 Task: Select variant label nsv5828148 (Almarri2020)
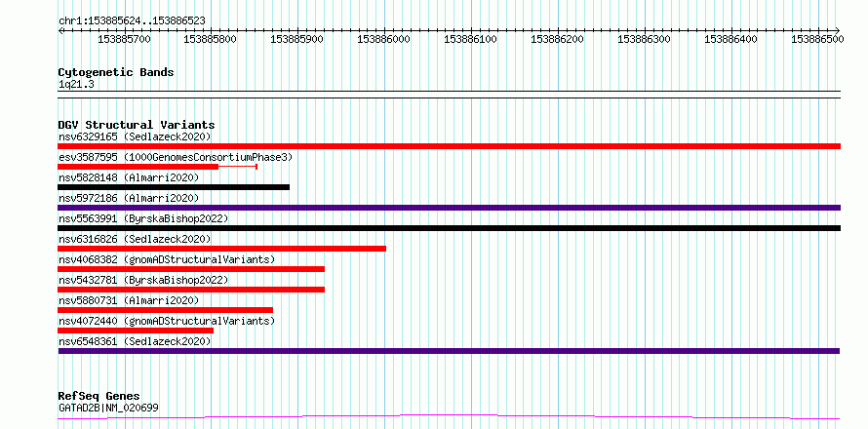pos(129,177)
